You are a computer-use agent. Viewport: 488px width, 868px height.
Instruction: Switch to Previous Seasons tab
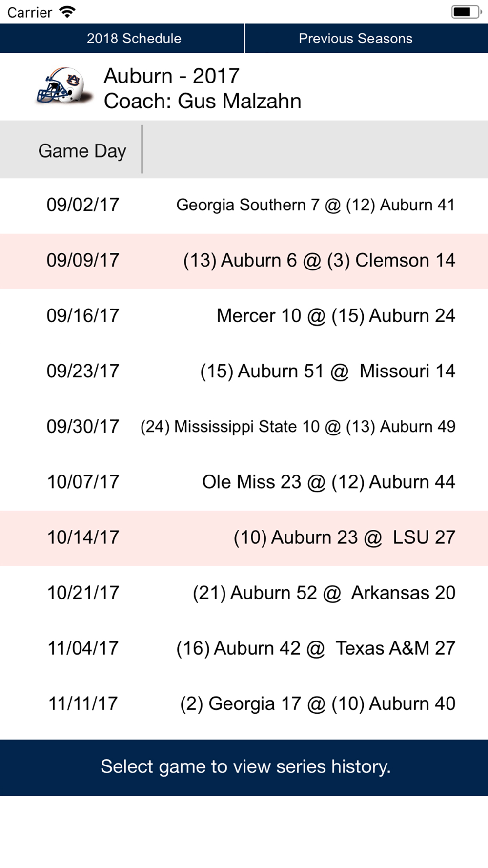366,38
